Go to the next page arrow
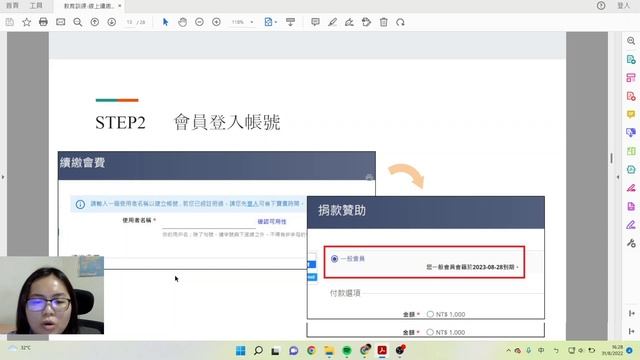 (111, 22)
